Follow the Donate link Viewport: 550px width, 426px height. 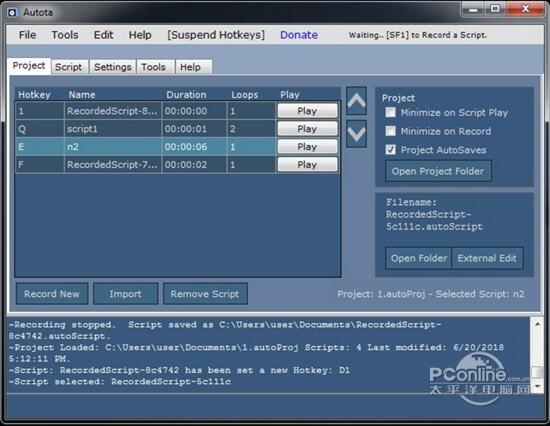(x=299, y=35)
